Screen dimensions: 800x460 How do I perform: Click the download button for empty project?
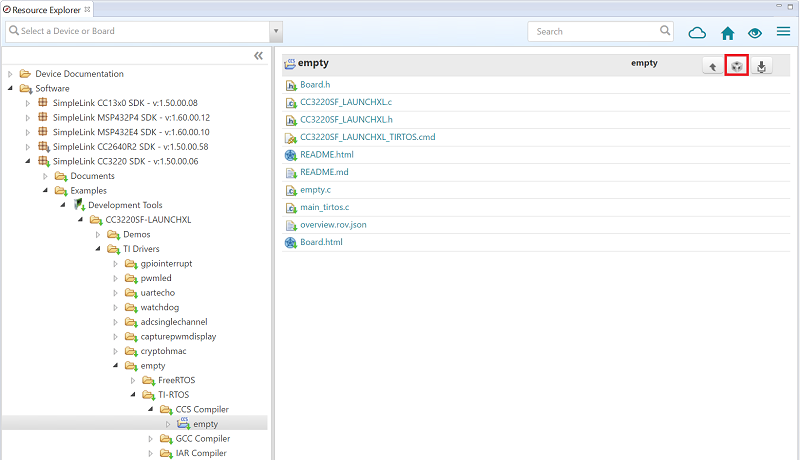pos(761,67)
